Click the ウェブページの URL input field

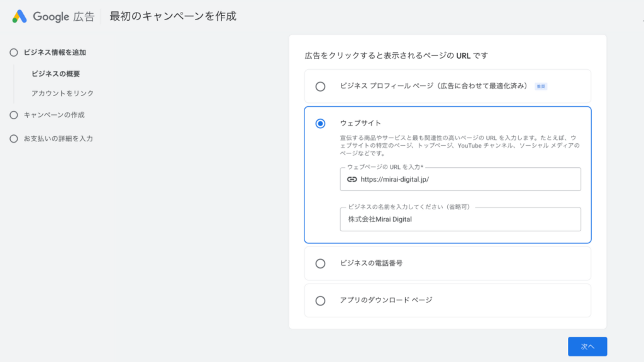tap(460, 179)
